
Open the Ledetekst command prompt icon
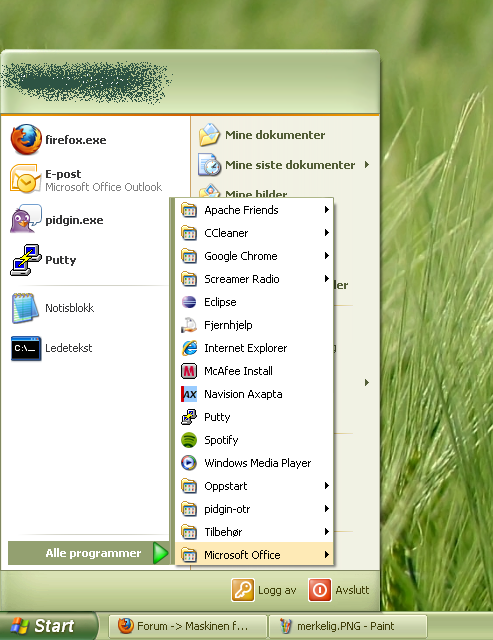click(26, 348)
